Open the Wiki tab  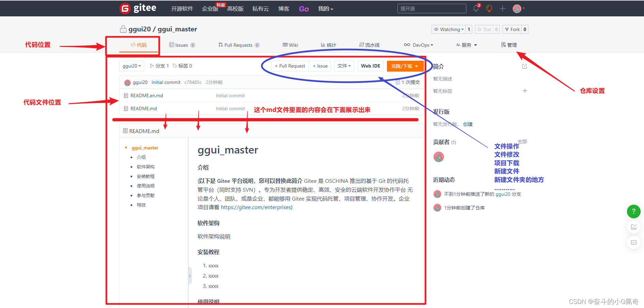(290, 45)
